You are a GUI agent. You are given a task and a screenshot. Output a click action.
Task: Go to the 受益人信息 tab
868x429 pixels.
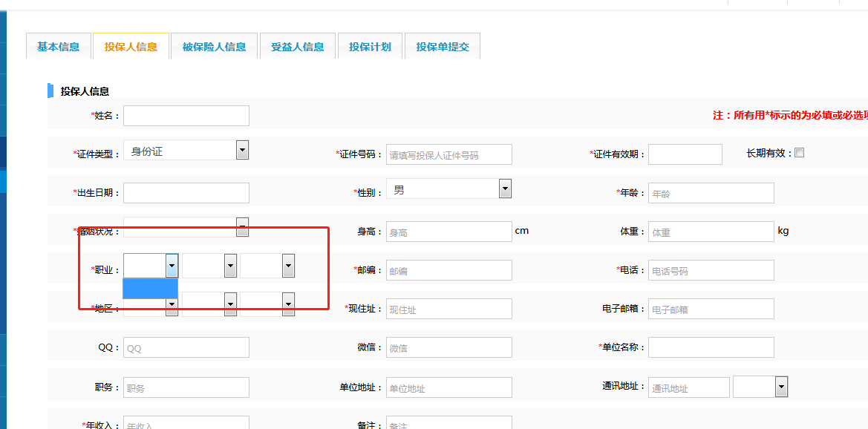click(x=297, y=47)
